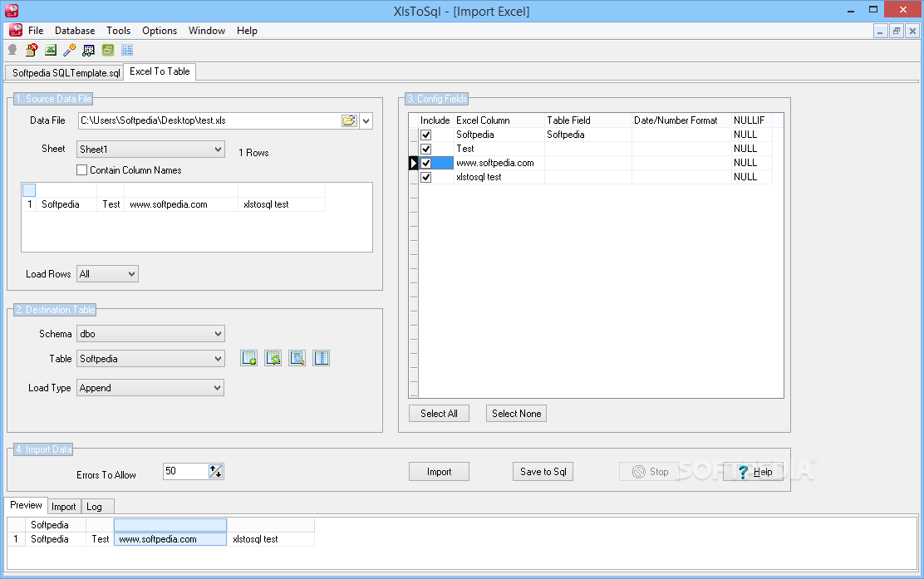This screenshot has width=924, height=579.
Task: Click the Save to Sql button
Action: pyautogui.click(x=543, y=472)
